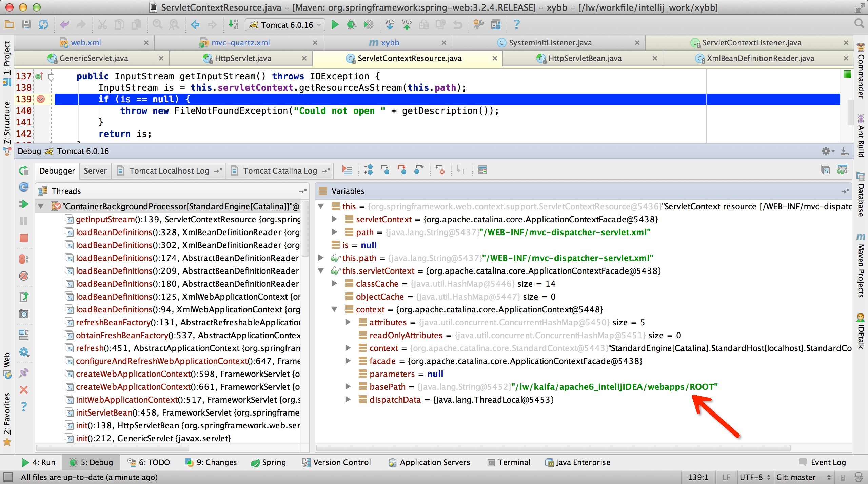Click VCS Commit Changes icon
This screenshot has height=484, width=868.
[x=407, y=25]
